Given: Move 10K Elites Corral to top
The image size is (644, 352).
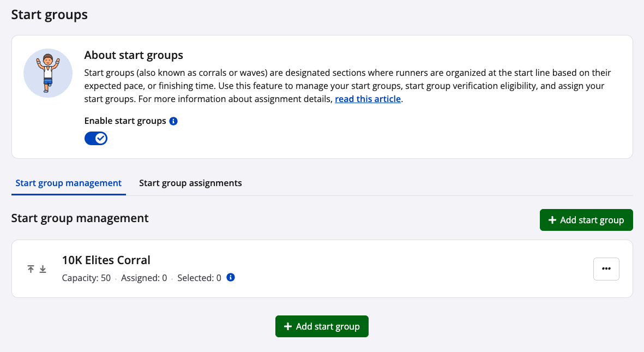Looking at the screenshot, I should pos(31,269).
